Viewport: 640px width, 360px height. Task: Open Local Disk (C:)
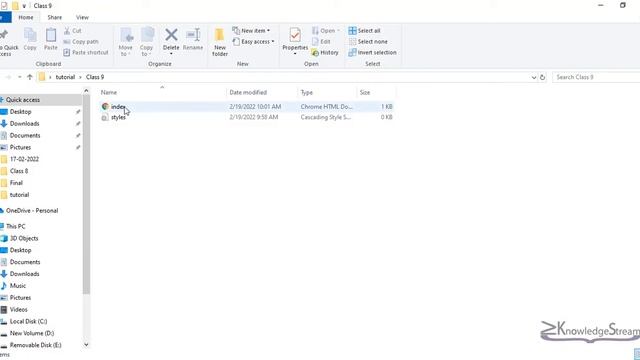[28, 321]
